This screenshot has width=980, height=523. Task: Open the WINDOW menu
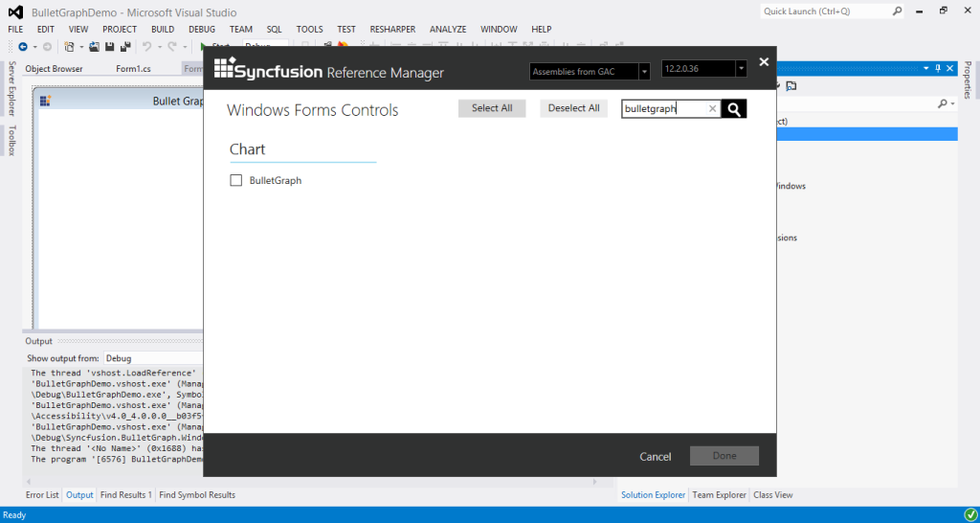tap(499, 30)
